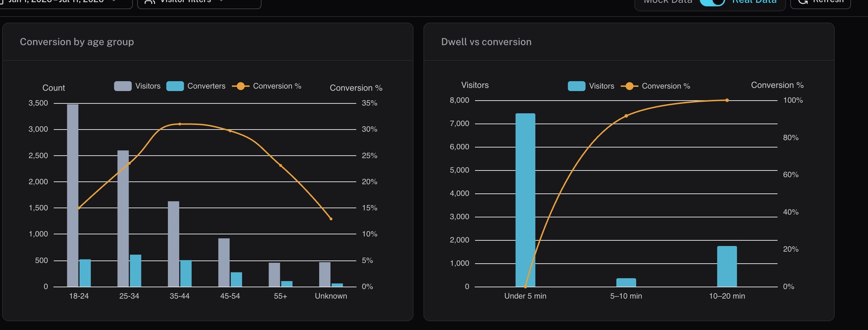Image resolution: width=868 pixels, height=330 pixels.
Task: Toggle the Mock Data / Real Data switch
Action: click(x=713, y=1)
